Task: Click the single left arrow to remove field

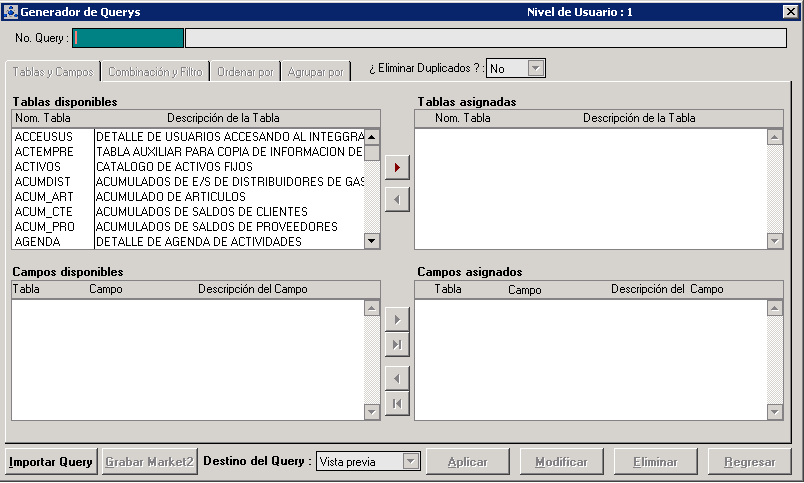Action: click(397, 379)
